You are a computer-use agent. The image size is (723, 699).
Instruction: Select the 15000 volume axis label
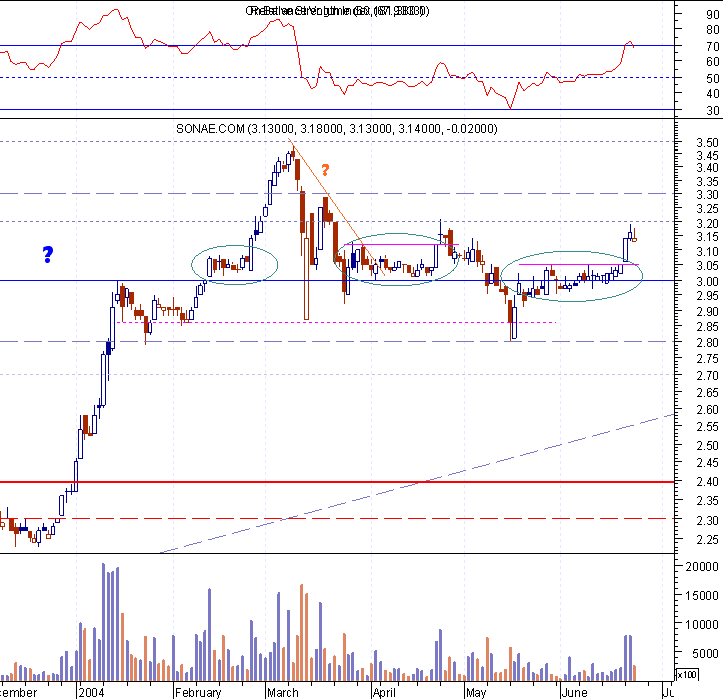coord(702,596)
